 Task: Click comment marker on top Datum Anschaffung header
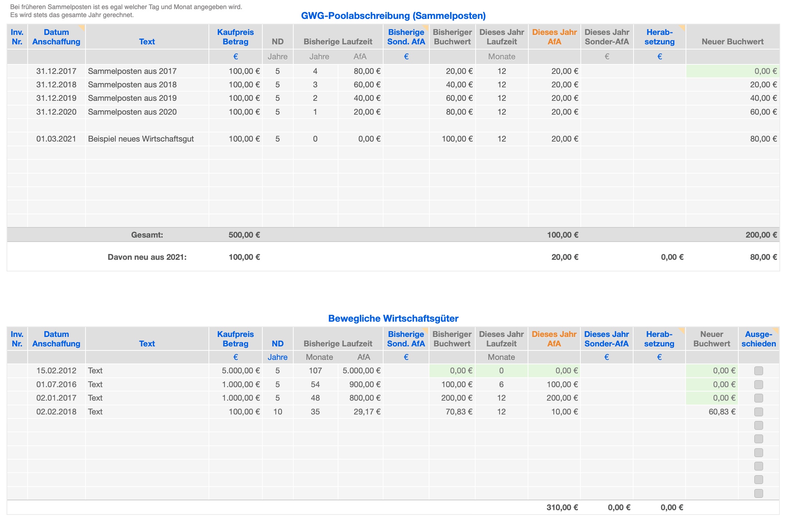pos(82,27)
